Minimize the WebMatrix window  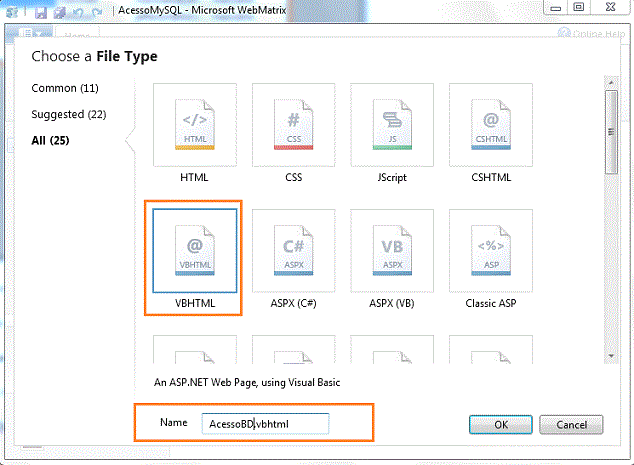pos(556,7)
